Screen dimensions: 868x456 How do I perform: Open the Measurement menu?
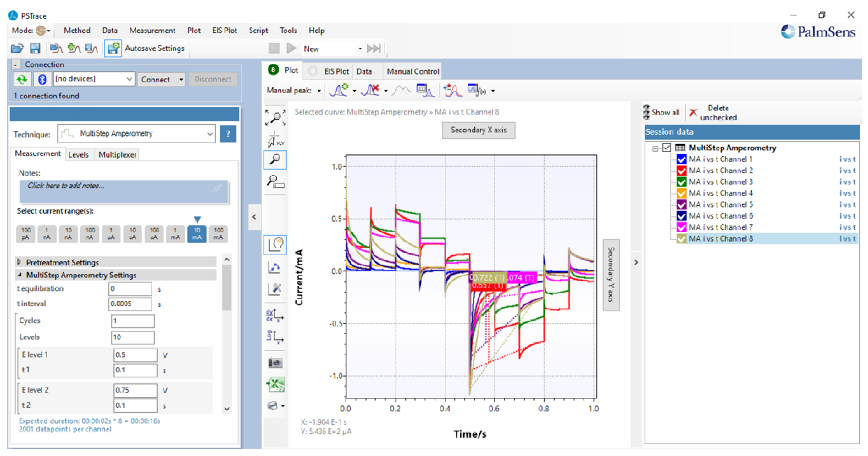[x=152, y=30]
